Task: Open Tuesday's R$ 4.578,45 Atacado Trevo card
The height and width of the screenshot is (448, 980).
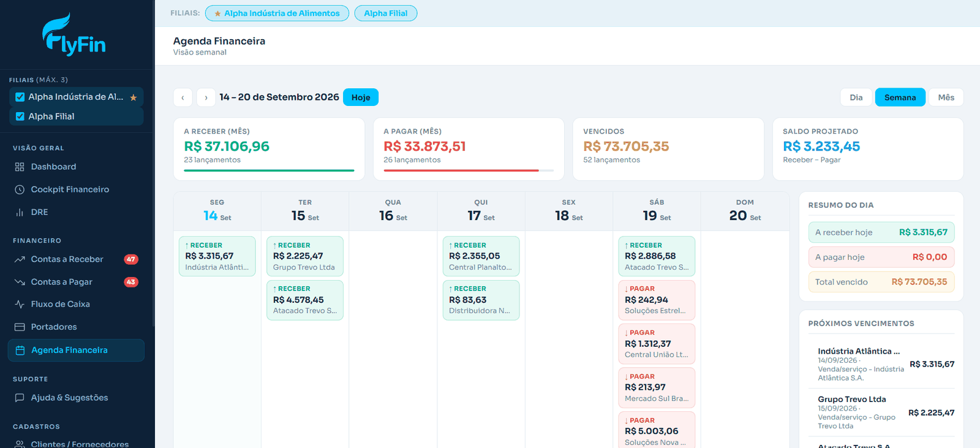Action: (x=305, y=300)
